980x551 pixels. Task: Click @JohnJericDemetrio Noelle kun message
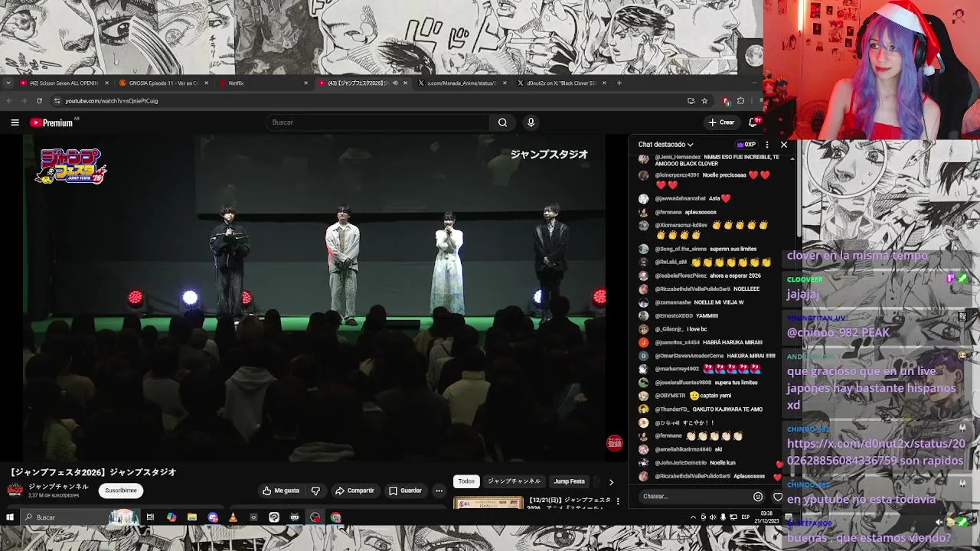click(x=707, y=463)
